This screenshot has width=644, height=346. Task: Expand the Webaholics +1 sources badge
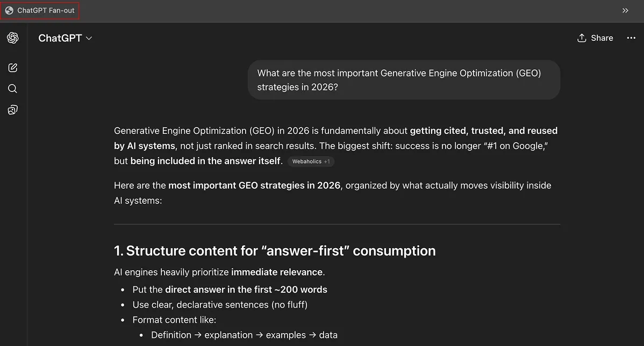click(311, 161)
